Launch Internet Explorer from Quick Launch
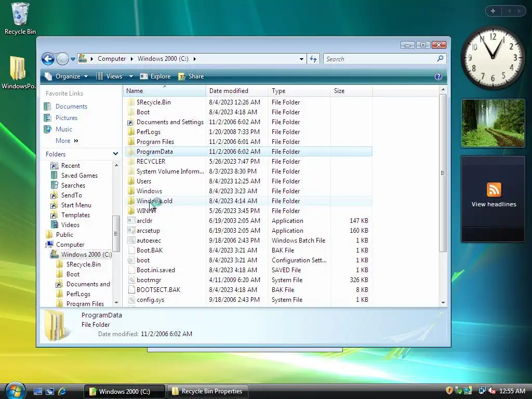This screenshot has width=532, height=399. point(62,391)
